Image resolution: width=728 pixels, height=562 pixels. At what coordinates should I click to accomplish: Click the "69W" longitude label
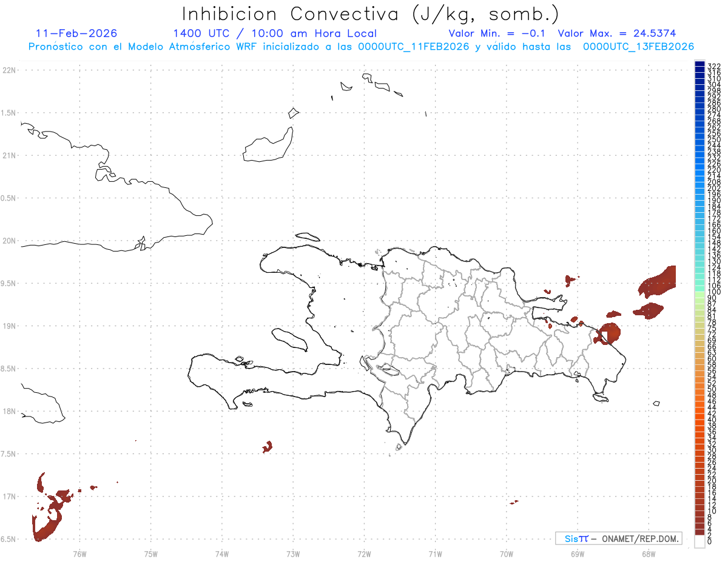point(578,553)
